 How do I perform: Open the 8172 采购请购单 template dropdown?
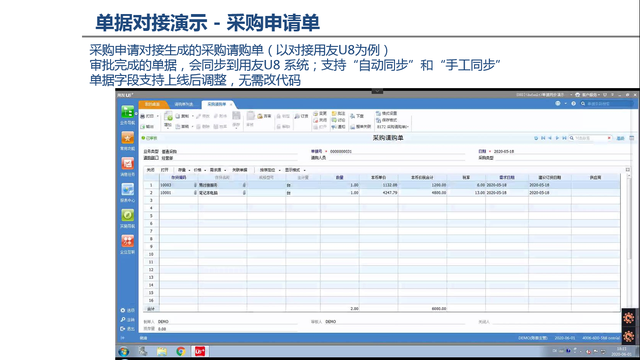click(x=392, y=127)
